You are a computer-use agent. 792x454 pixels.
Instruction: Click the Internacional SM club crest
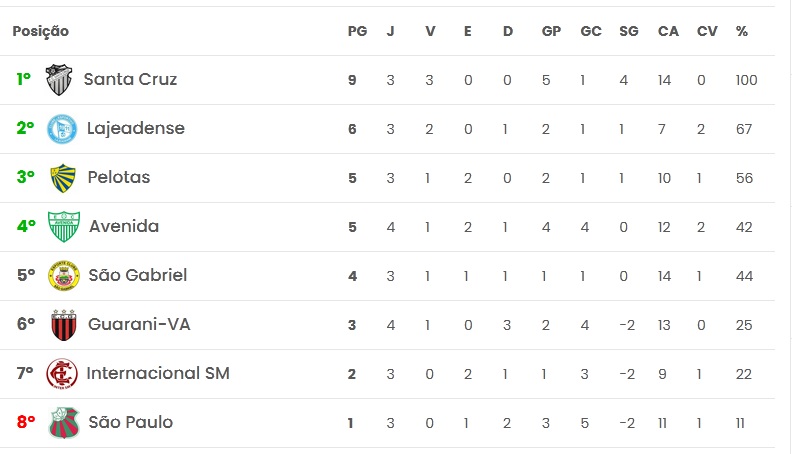coord(62,373)
